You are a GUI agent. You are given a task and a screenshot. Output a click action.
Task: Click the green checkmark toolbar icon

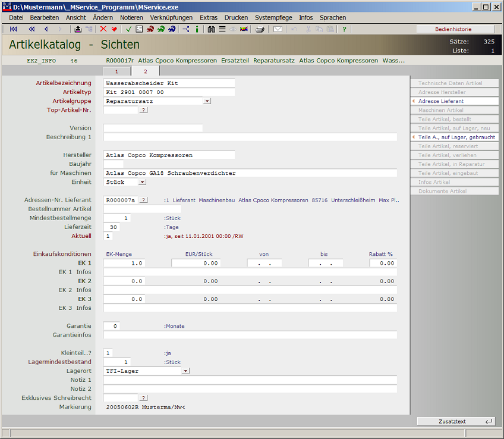tap(128, 29)
